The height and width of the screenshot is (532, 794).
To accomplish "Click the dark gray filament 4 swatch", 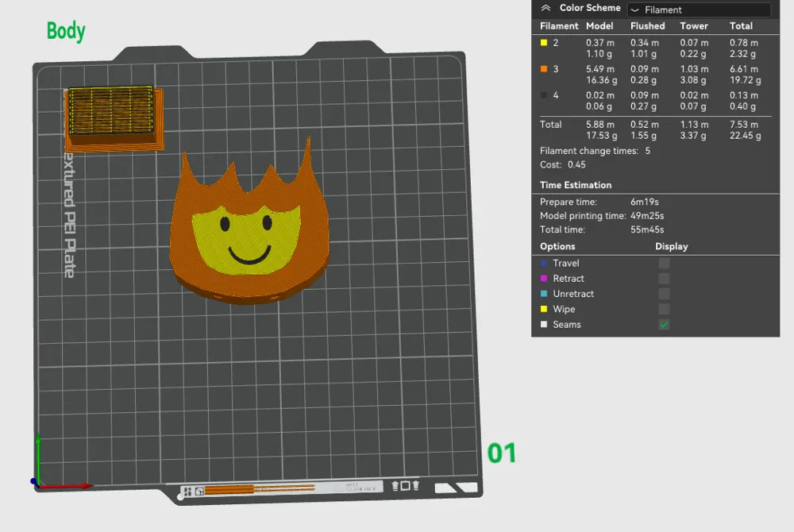I will pyautogui.click(x=544, y=95).
